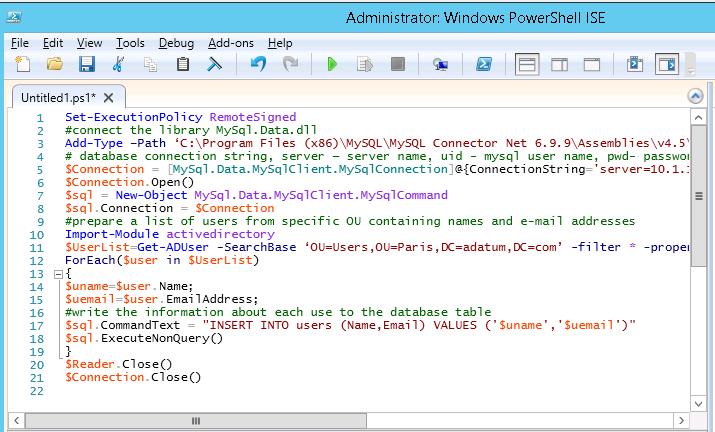Paste using the clipboard icon
Screen dimensions: 715x432
(182, 65)
